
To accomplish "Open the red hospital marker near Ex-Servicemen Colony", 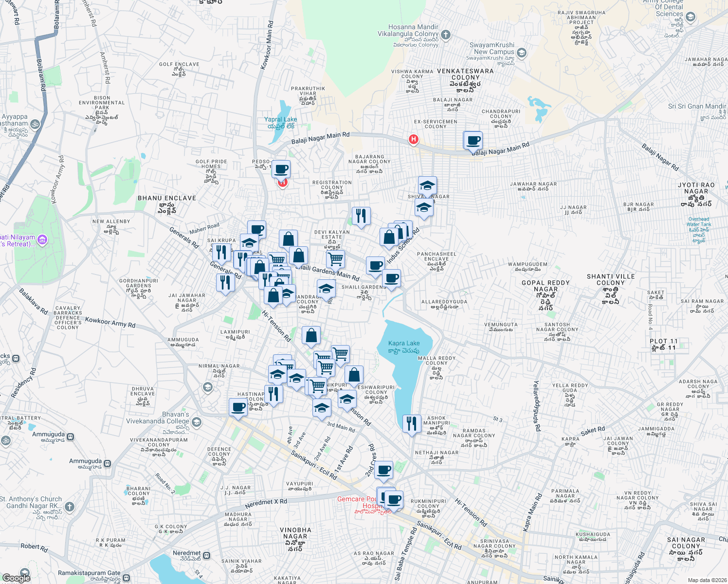I will click(413, 140).
